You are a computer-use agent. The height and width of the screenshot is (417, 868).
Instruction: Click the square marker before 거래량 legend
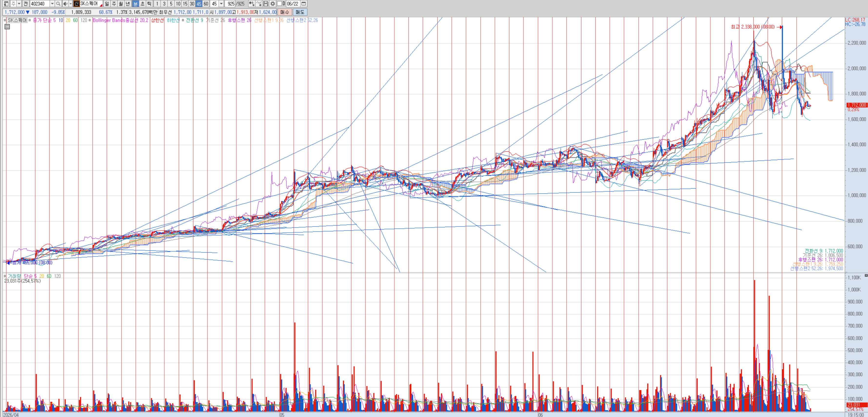(5, 276)
